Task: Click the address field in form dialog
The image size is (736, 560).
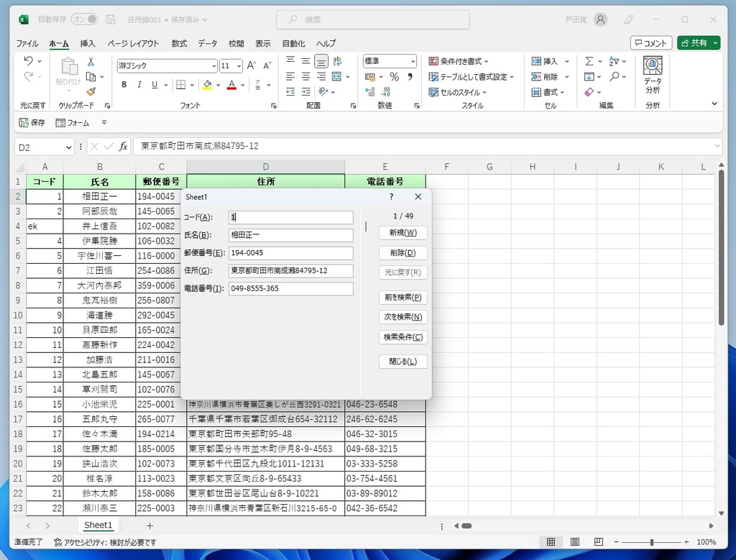Action: coord(291,271)
